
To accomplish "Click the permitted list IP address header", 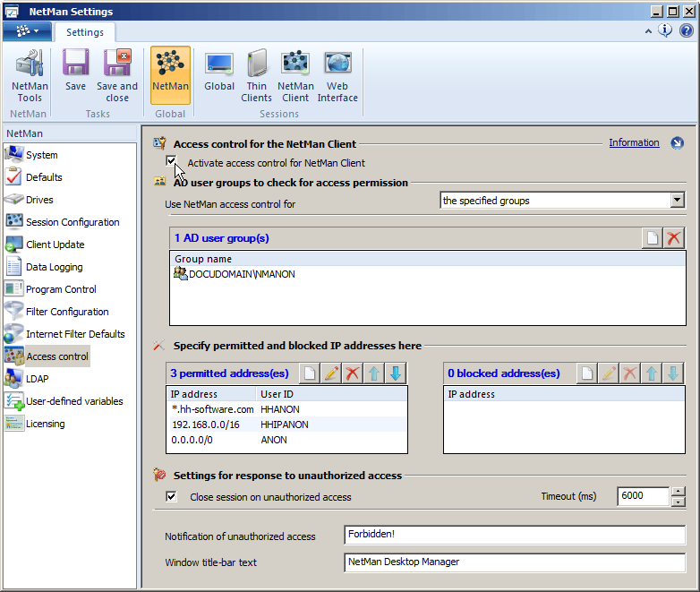I will pos(211,394).
